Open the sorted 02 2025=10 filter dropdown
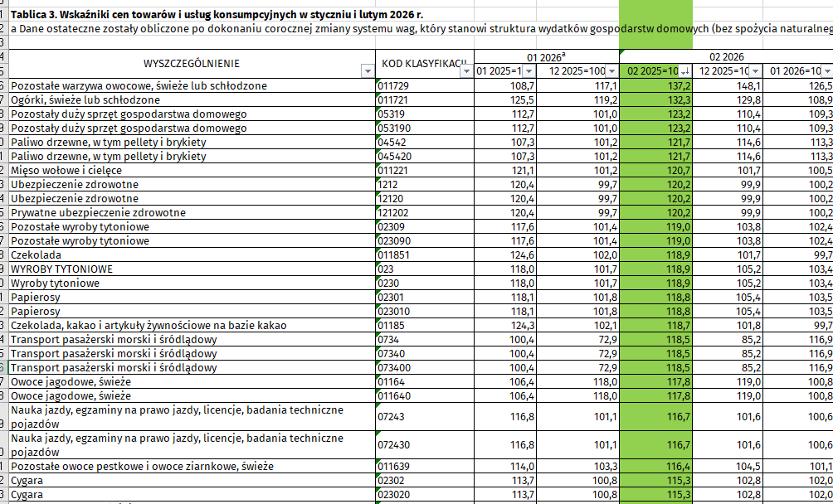 coord(685,71)
